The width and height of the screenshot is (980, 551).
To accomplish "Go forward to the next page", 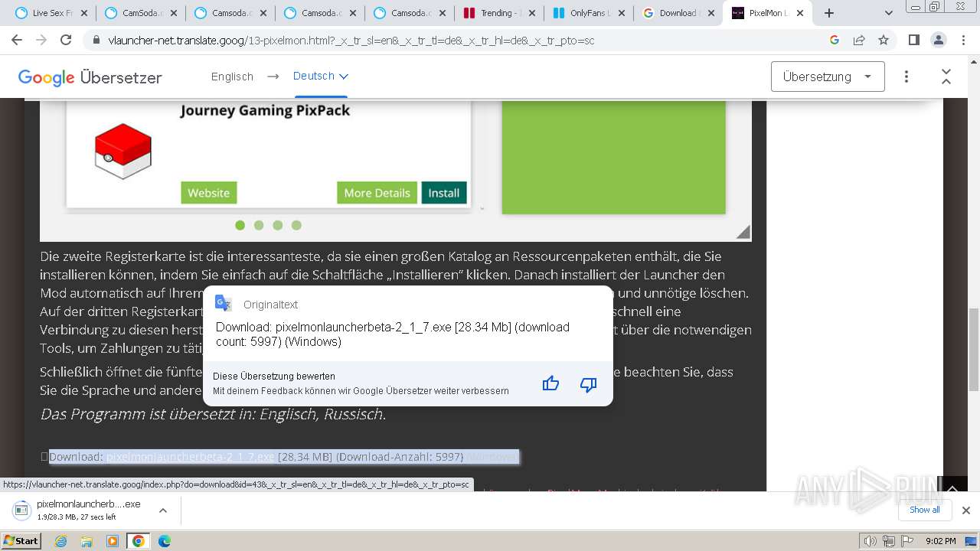I will click(41, 40).
